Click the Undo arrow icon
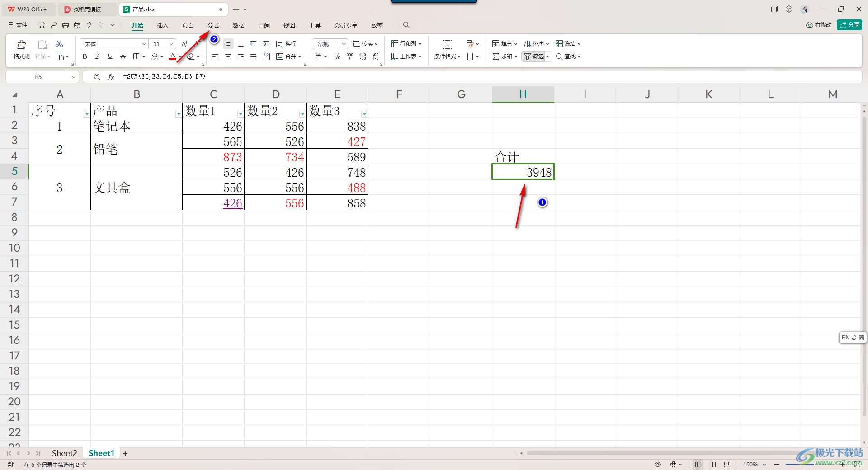Image resolution: width=868 pixels, height=470 pixels. click(x=89, y=25)
